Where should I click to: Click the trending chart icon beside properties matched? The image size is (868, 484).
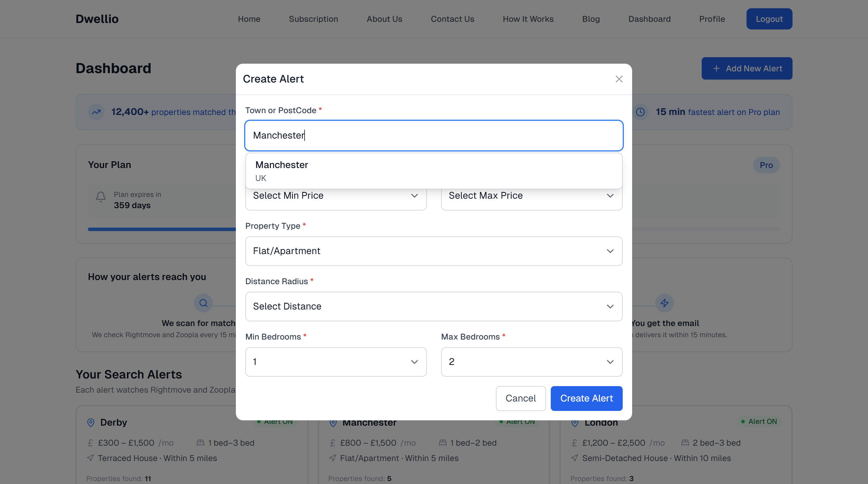coord(96,112)
